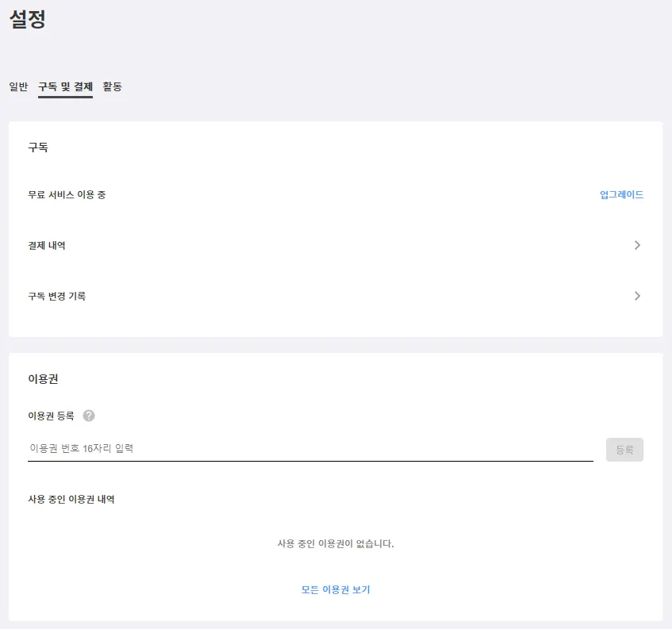
Task: Click the 사용 중인 이용권이 없습니다 message
Action: 336,544
